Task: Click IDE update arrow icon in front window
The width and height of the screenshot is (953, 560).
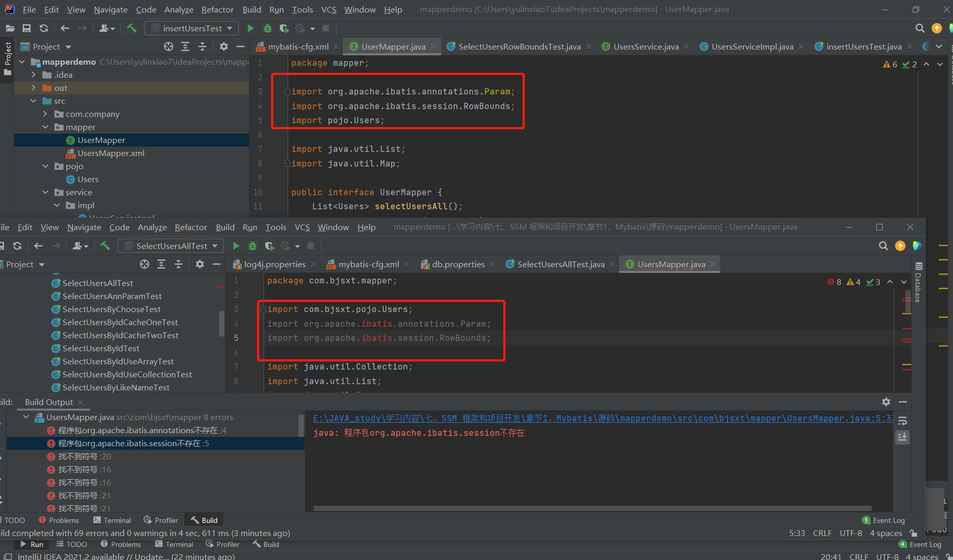Action: (x=900, y=246)
